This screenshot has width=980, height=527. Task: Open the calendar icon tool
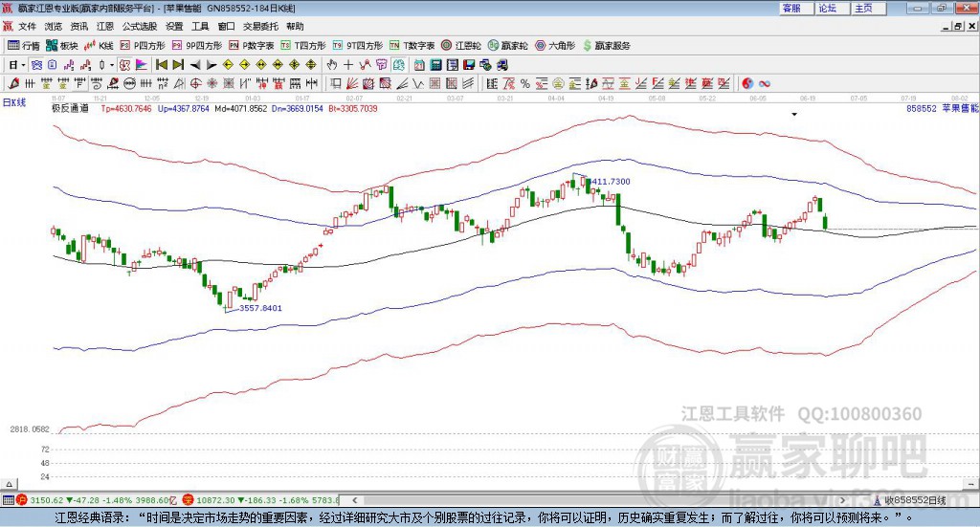(x=419, y=65)
